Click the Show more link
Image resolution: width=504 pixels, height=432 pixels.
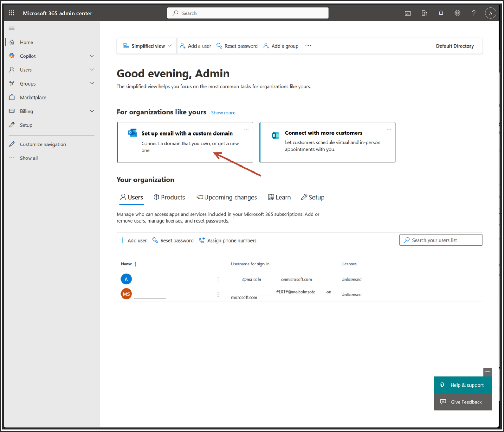[x=223, y=113]
